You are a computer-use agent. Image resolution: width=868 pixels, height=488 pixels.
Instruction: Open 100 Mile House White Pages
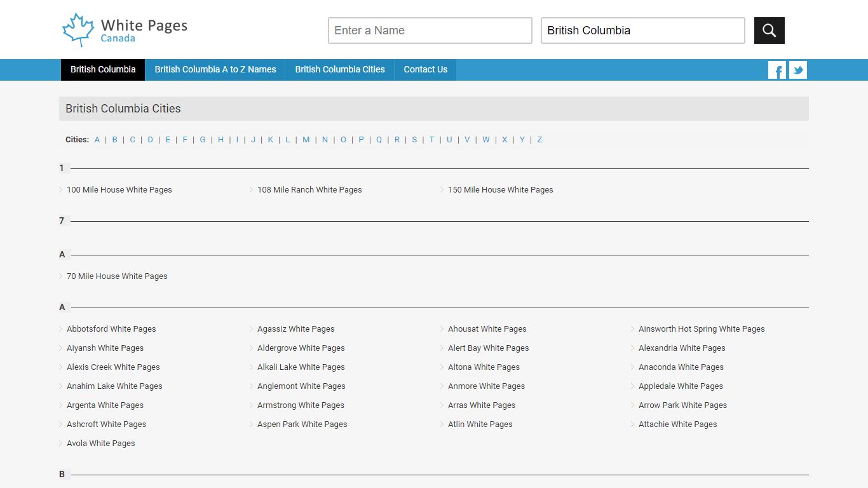pos(119,190)
